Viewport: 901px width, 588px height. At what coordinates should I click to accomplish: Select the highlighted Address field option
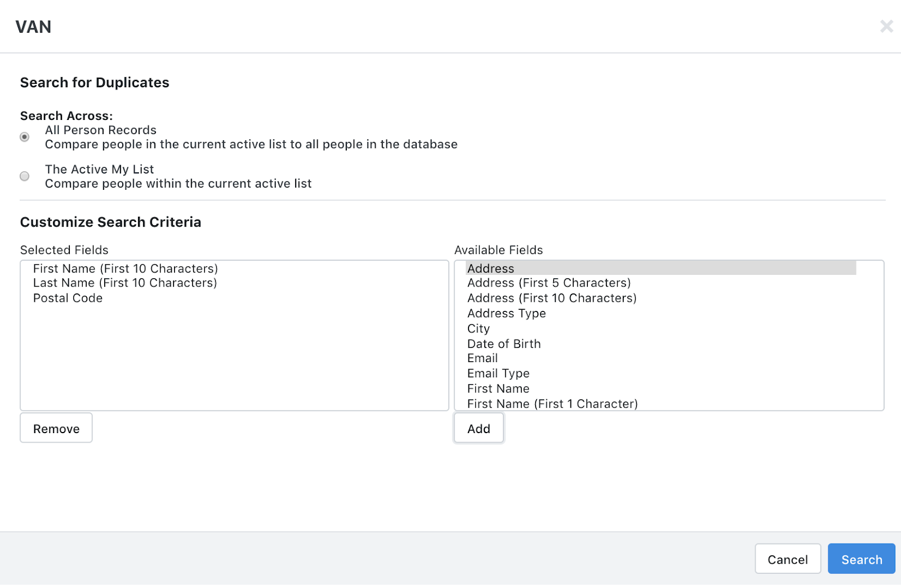pos(661,268)
